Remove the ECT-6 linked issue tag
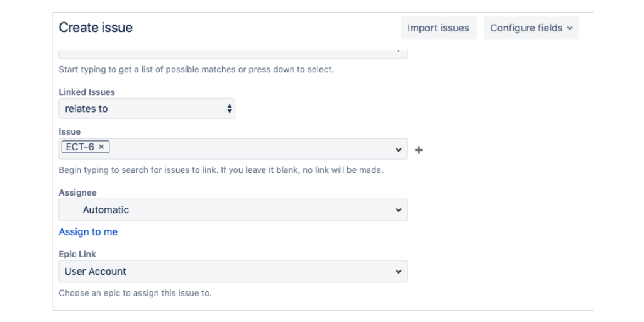 pyautogui.click(x=101, y=147)
